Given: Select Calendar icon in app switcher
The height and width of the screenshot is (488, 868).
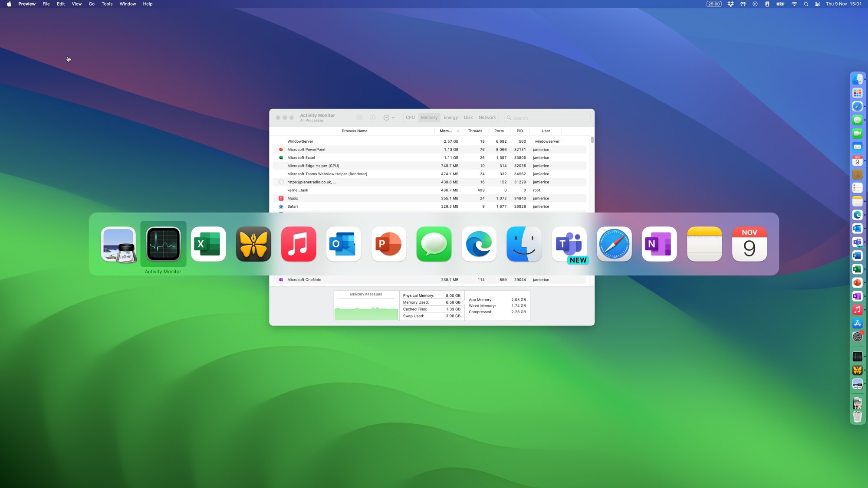Looking at the screenshot, I should (x=749, y=244).
